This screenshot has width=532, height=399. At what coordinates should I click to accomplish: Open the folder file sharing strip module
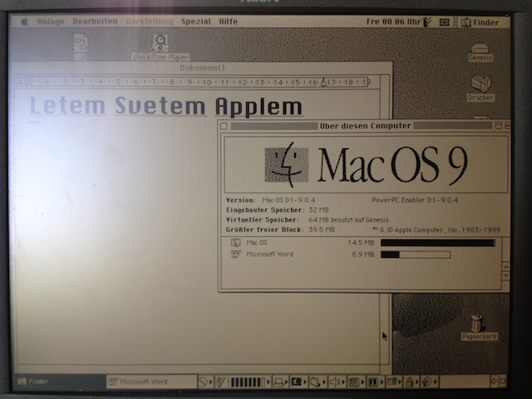pos(317,382)
